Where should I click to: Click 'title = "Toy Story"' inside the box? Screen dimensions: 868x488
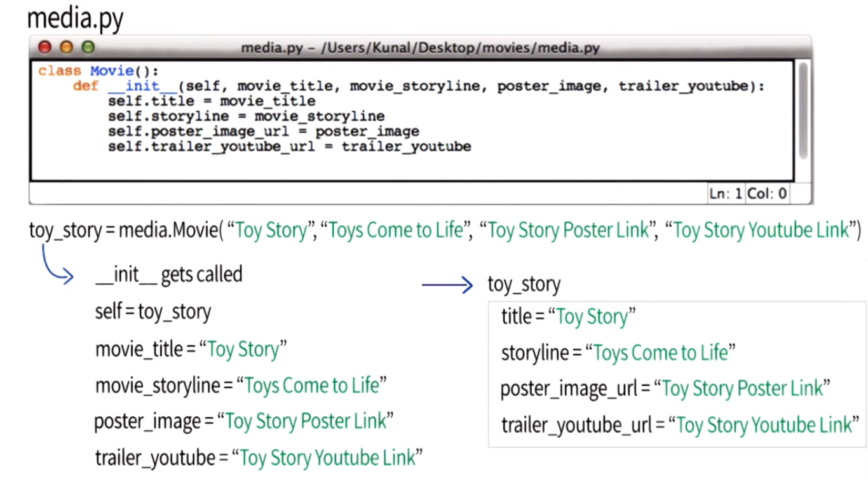pos(569,316)
